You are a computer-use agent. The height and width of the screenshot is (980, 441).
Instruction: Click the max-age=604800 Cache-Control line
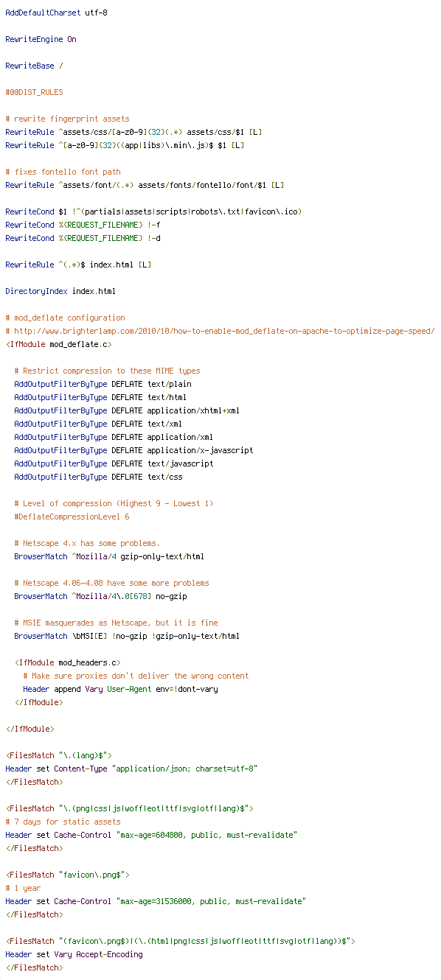pos(151,836)
